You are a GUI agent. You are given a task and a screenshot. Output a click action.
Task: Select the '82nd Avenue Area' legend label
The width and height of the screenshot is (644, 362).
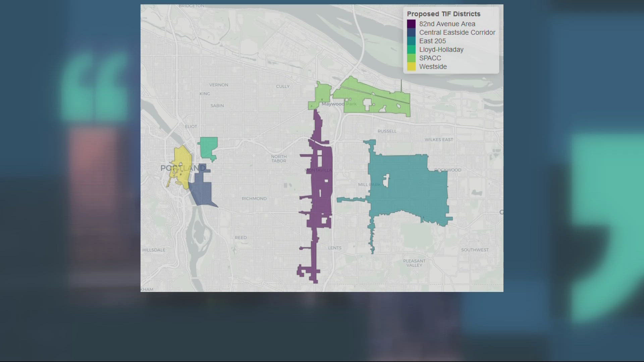pos(447,24)
